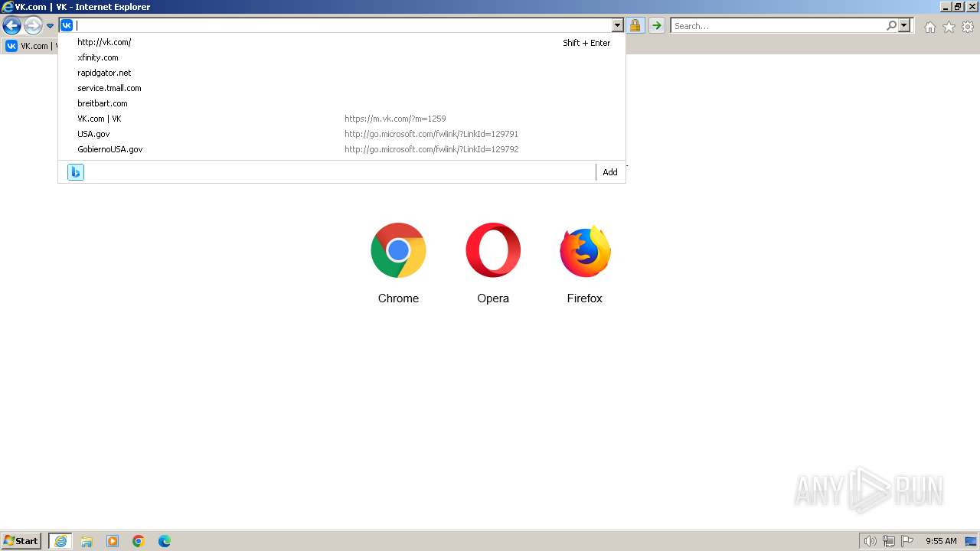This screenshot has width=980, height=551.
Task: Choose the http://vk.com/ suggestion
Action: point(341,42)
